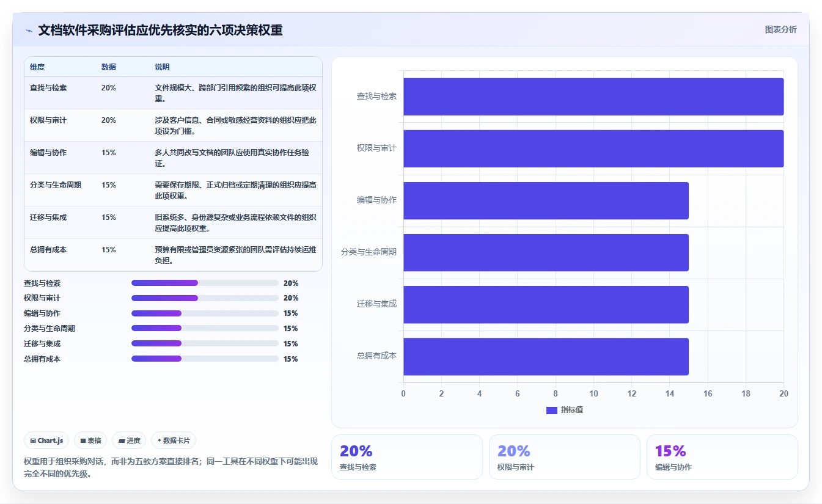Click description starting 旧系统多、身份源复杂

[236, 223]
